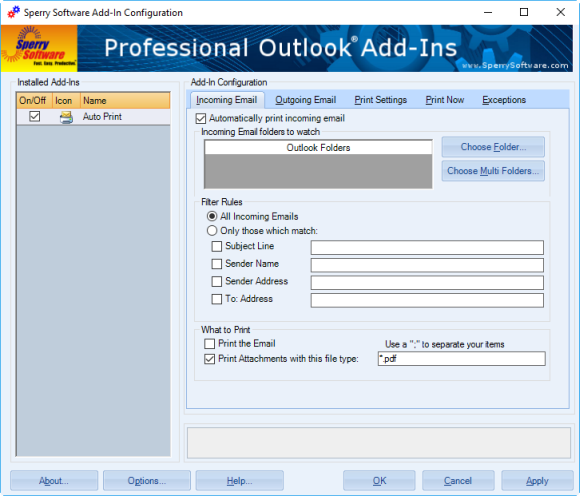Click the Sperry Software title bar gear icon

[x=14, y=12]
